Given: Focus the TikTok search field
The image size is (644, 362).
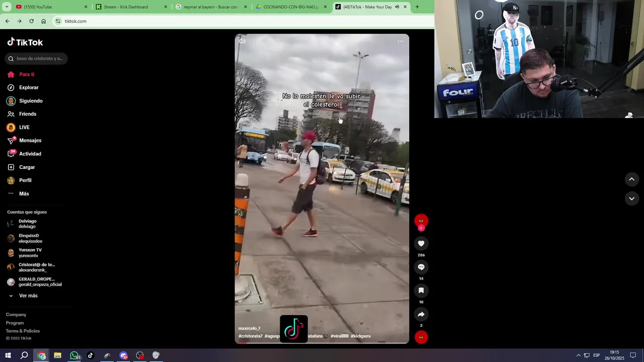Looking at the screenshot, I should point(36,59).
